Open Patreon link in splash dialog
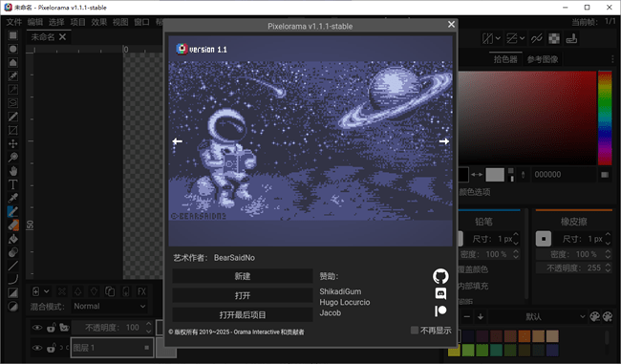This screenshot has width=621, height=364. coord(440,310)
